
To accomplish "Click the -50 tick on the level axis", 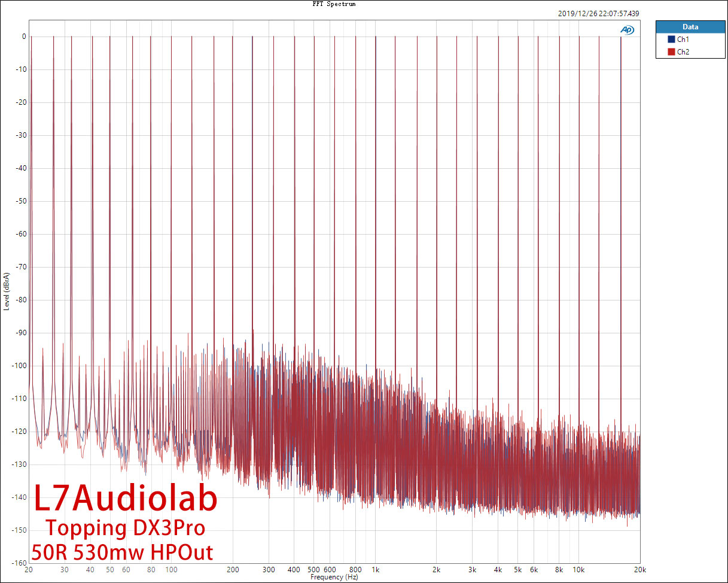I will 20,201.
